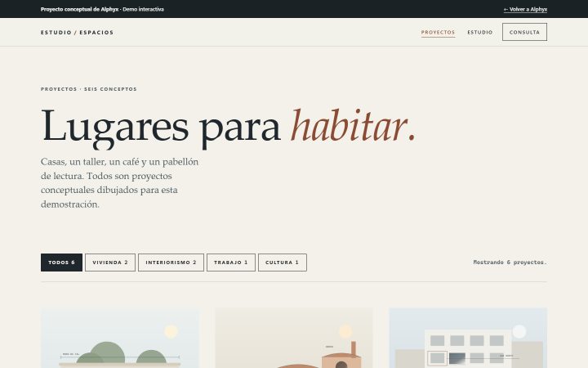Screen dimensions: 588x368
Task: Filter by 'Vivienda 2'
Action: (x=110, y=263)
